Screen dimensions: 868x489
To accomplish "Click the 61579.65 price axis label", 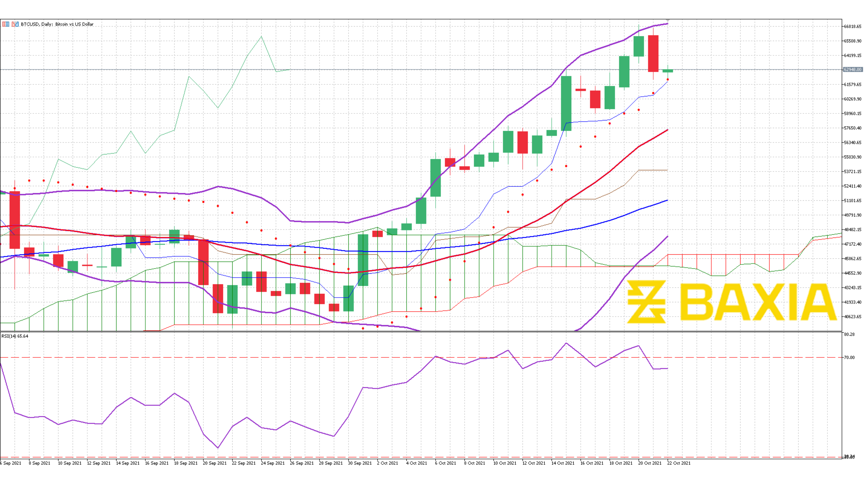I will (852, 84).
